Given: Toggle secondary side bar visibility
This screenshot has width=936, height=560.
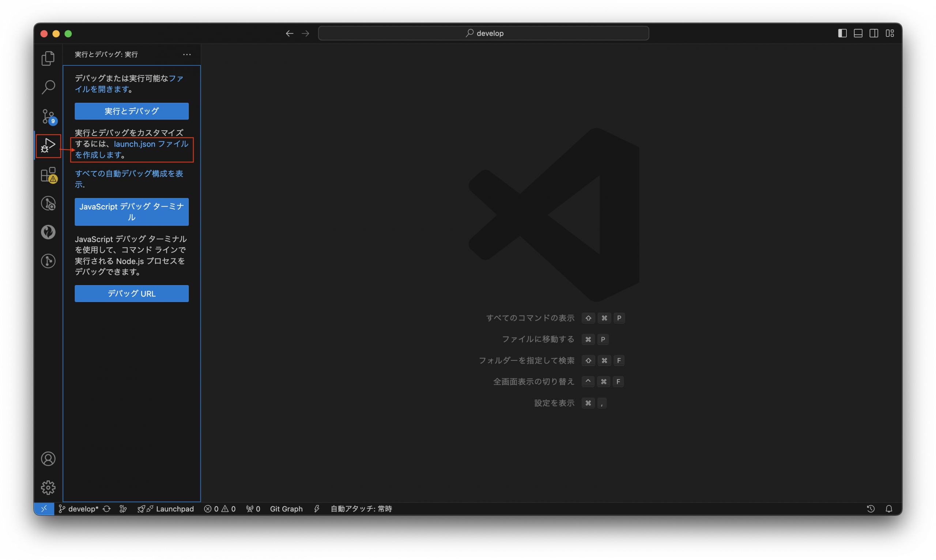Looking at the screenshot, I should click(874, 33).
